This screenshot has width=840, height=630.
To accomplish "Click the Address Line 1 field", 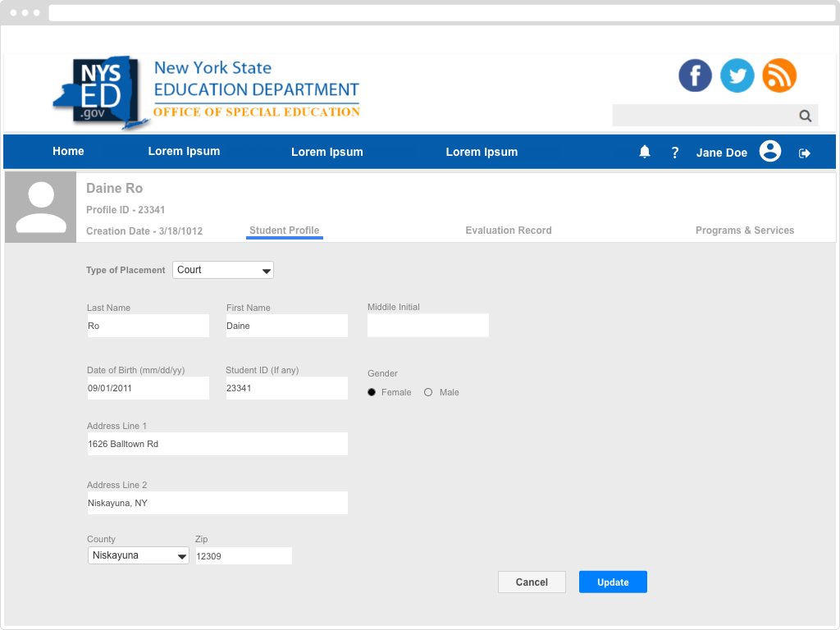I will coord(217,444).
